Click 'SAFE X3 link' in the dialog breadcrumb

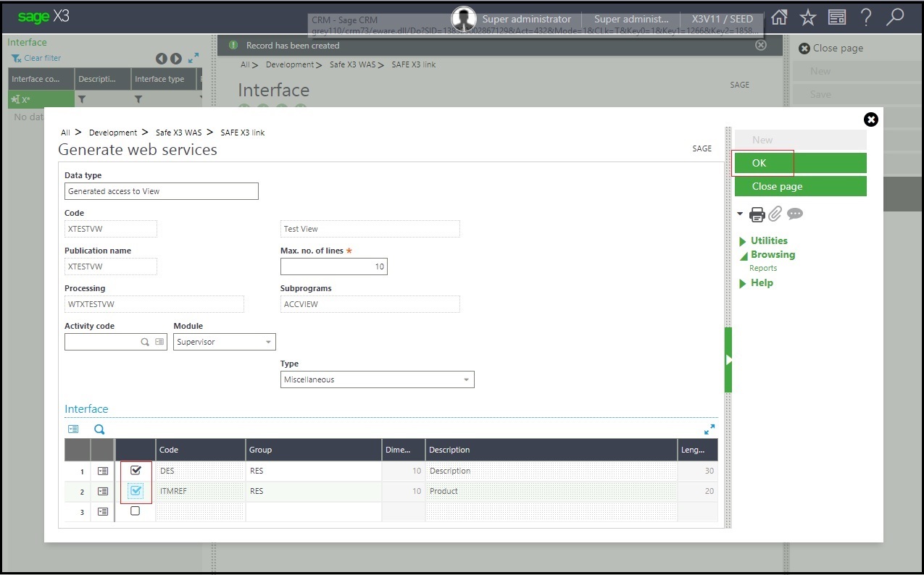(243, 133)
